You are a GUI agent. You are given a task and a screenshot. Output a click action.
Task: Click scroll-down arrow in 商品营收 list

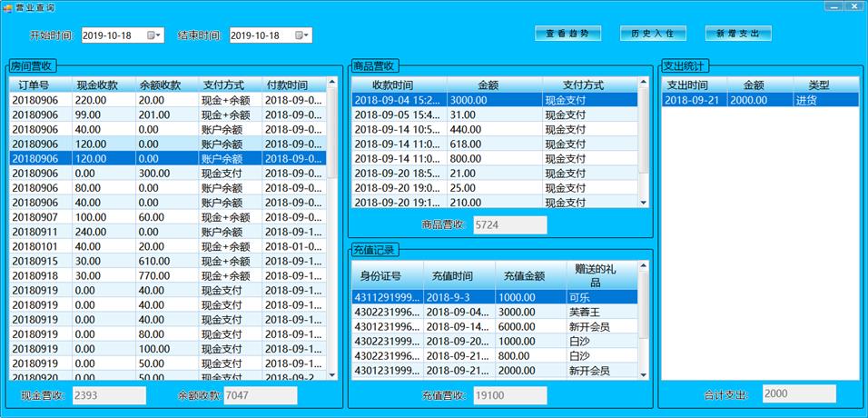click(644, 202)
